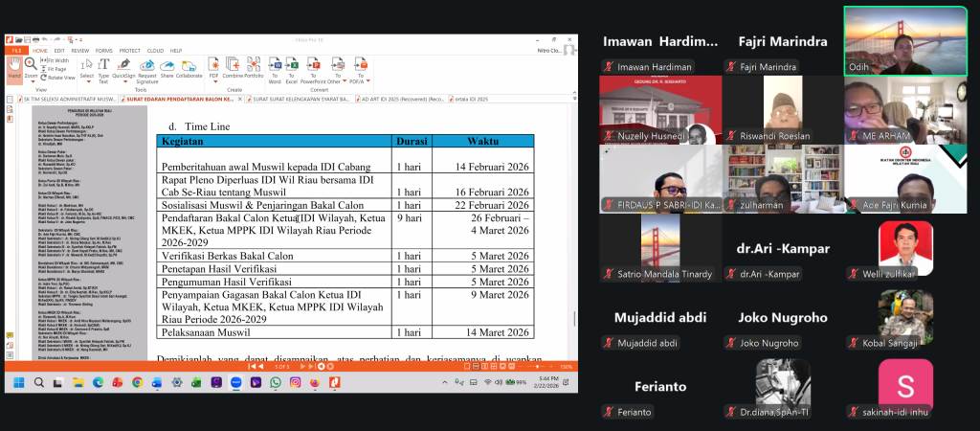The image size is (980, 431).
Task: Expand the Zoom dropdown arrow
Action: tap(31, 81)
